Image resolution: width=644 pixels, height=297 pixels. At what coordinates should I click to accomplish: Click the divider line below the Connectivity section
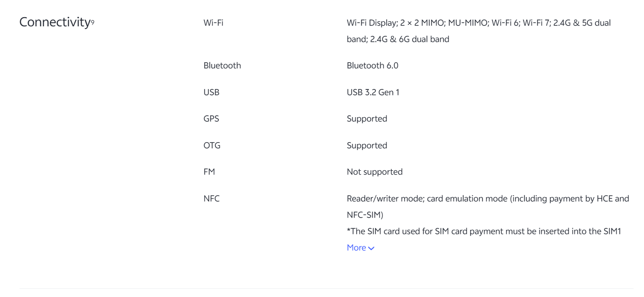click(326, 288)
